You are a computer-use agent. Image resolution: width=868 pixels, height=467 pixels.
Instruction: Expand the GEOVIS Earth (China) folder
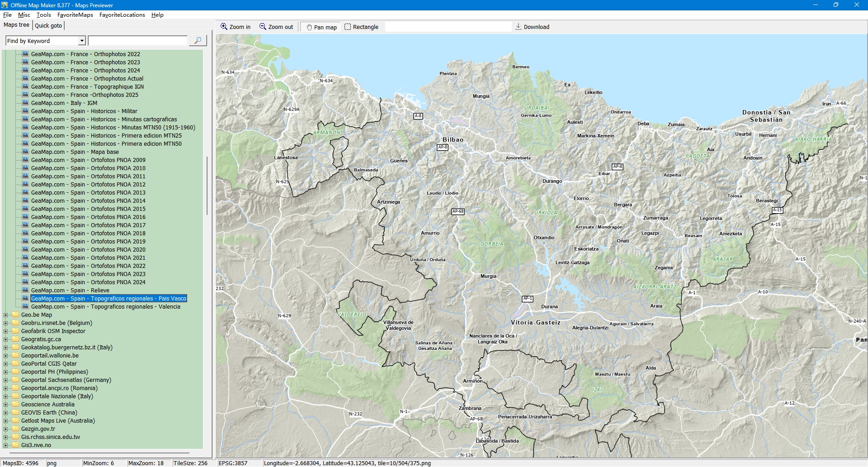coord(5,413)
